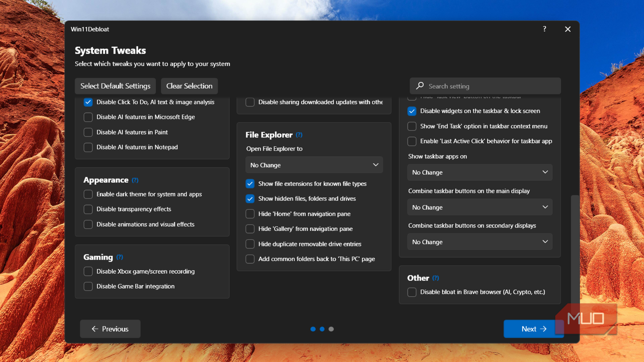This screenshot has height=362, width=644.
Task: Check Disable transparency effects
Action: coord(88,209)
